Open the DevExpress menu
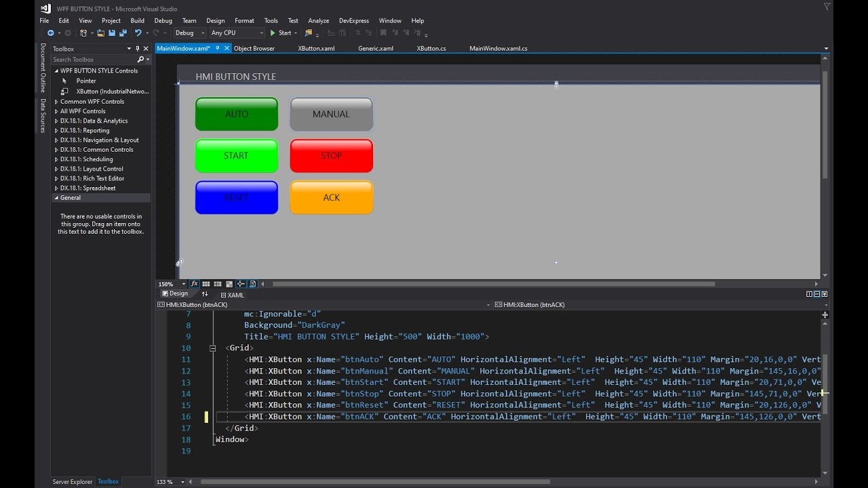This screenshot has height=488, width=868. click(x=354, y=20)
